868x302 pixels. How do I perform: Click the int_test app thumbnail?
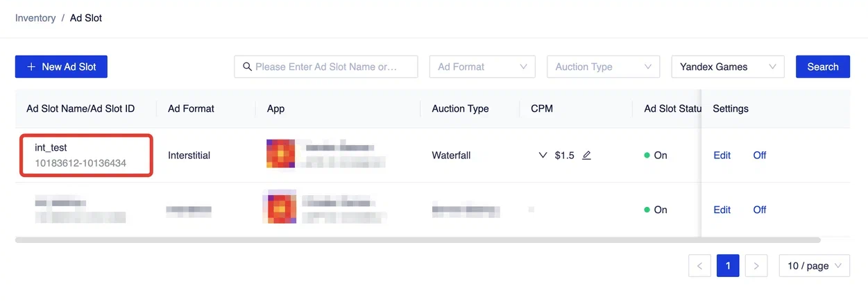[280, 155]
